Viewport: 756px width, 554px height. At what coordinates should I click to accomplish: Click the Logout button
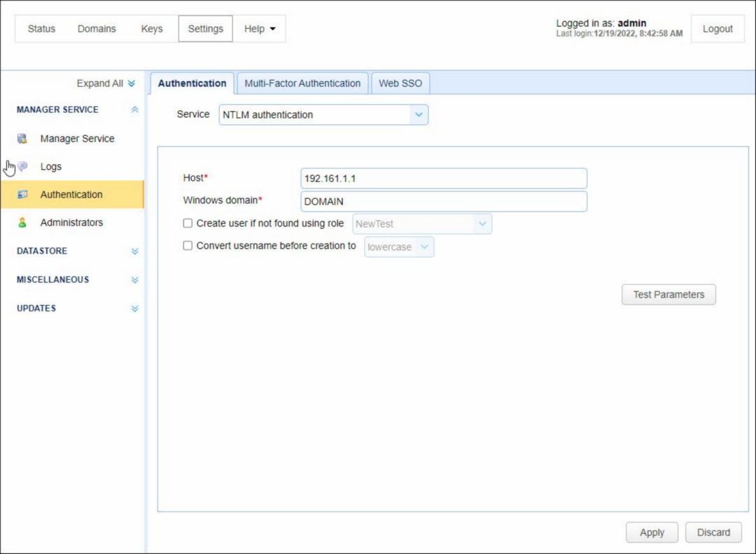tap(717, 29)
